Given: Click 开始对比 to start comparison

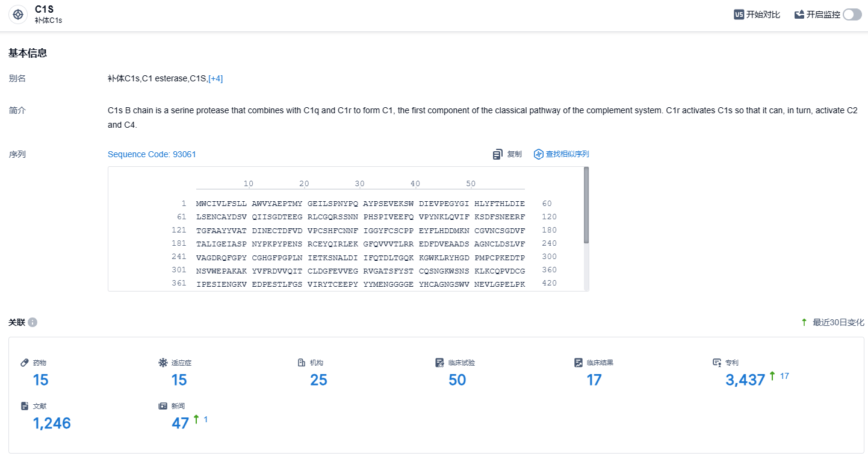Looking at the screenshot, I should click(x=763, y=14).
